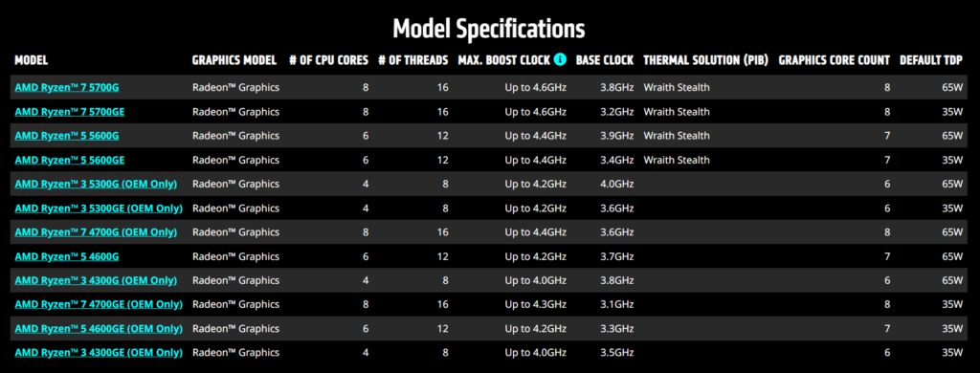Screen dimensions: 980x373
Task: Open AMD Ryzen 7 4700GE (OEM Only) link
Action: [99, 304]
